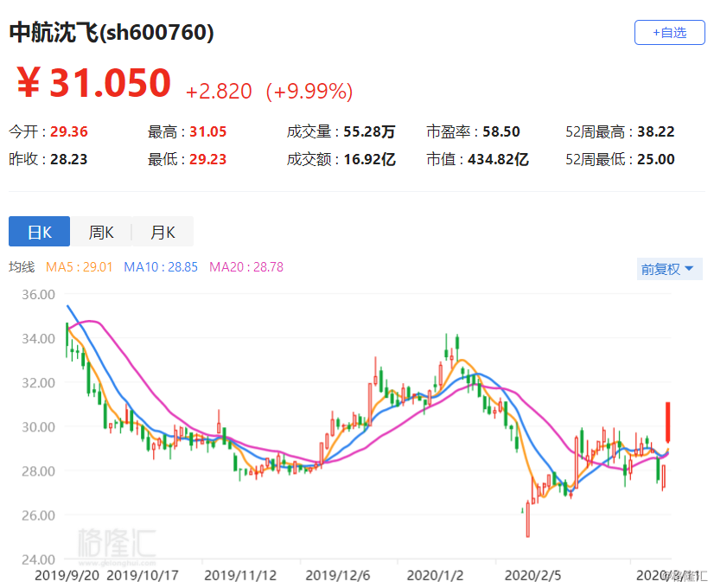The image size is (714, 588).
Task: Click the 市值 market cap 434.82亿
Action: pos(498,159)
